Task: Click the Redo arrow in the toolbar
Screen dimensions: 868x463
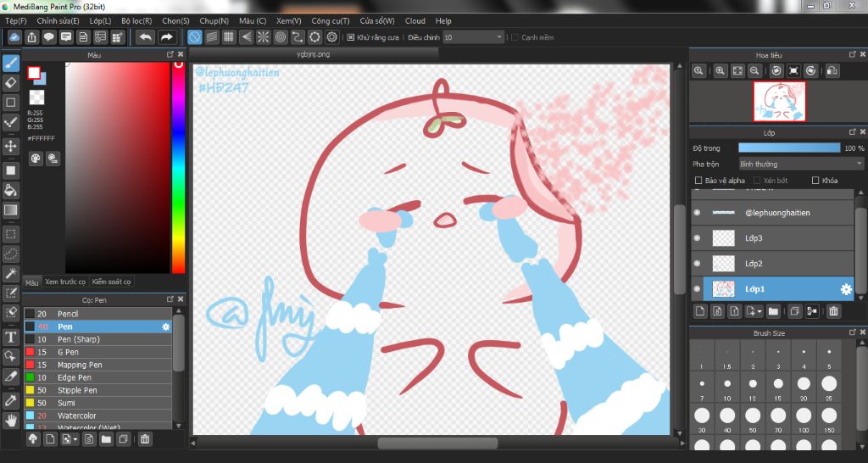Action: click(x=166, y=37)
